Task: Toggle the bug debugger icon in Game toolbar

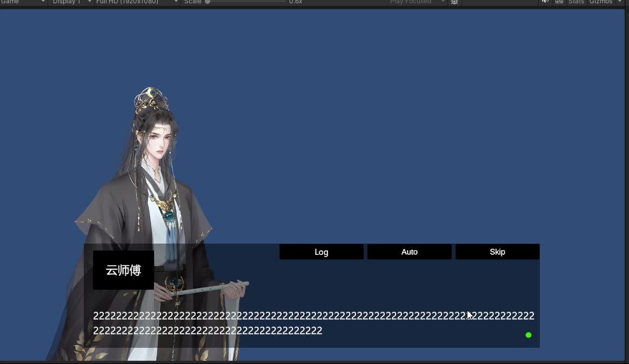Action: coord(454,2)
